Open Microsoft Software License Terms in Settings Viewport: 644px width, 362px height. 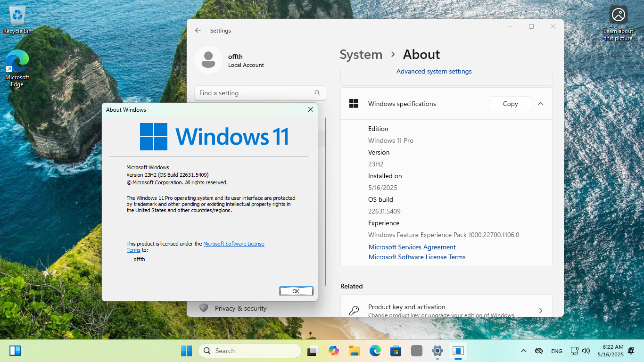[x=417, y=257]
